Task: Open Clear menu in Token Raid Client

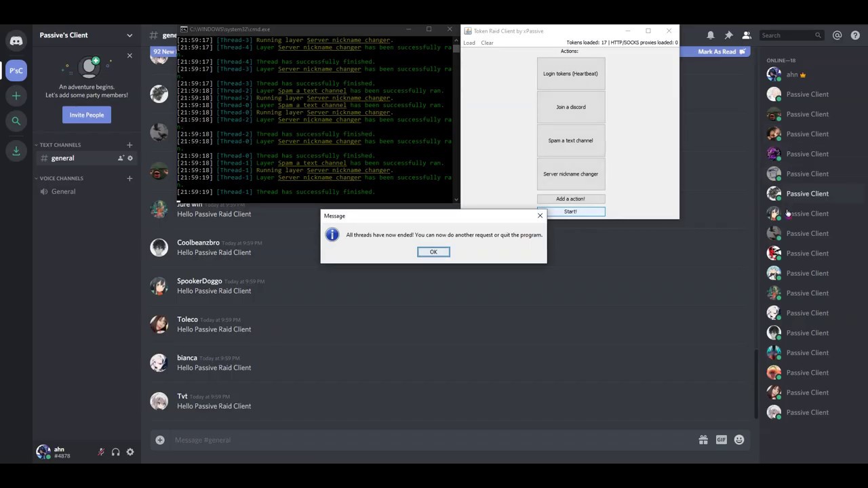Action: pyautogui.click(x=487, y=43)
